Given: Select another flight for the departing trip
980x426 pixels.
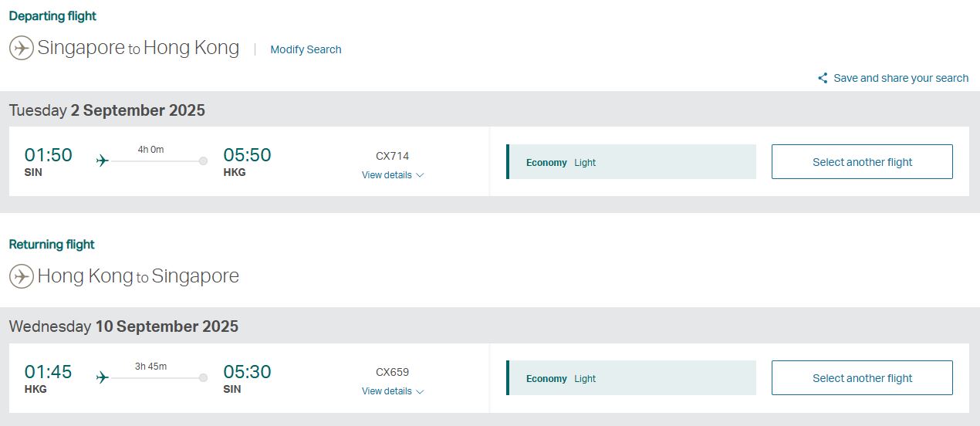Looking at the screenshot, I should coord(862,162).
